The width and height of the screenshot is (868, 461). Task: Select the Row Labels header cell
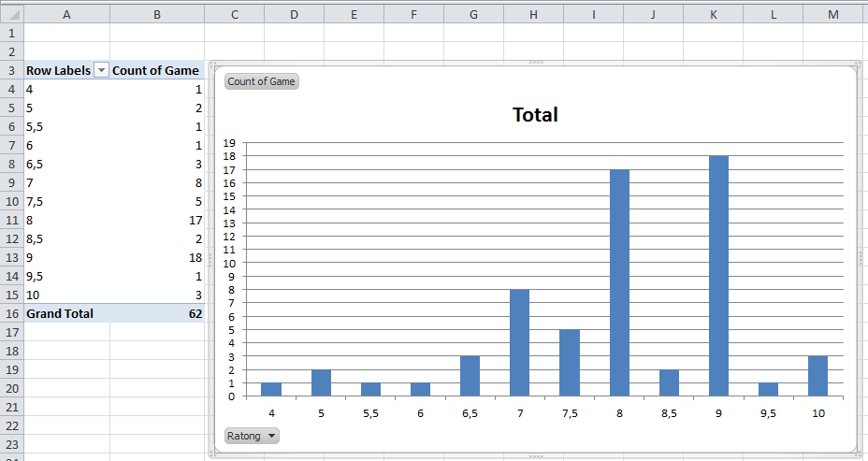(x=67, y=70)
